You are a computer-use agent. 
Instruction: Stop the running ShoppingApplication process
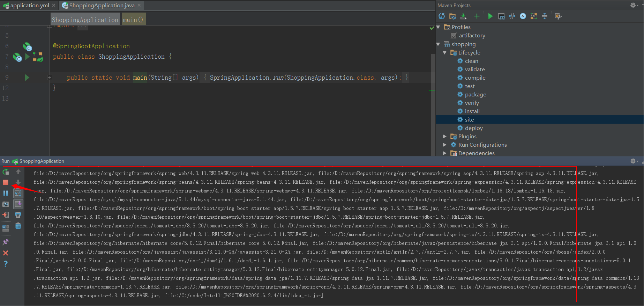[x=6, y=182]
